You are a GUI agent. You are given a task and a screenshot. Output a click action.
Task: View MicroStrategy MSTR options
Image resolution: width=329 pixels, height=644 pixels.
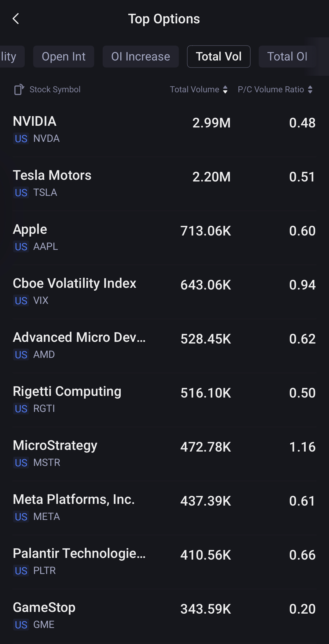click(164, 454)
